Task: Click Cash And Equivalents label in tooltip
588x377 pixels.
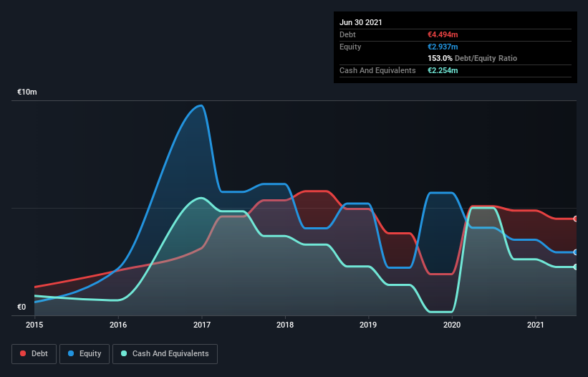Action: [377, 70]
